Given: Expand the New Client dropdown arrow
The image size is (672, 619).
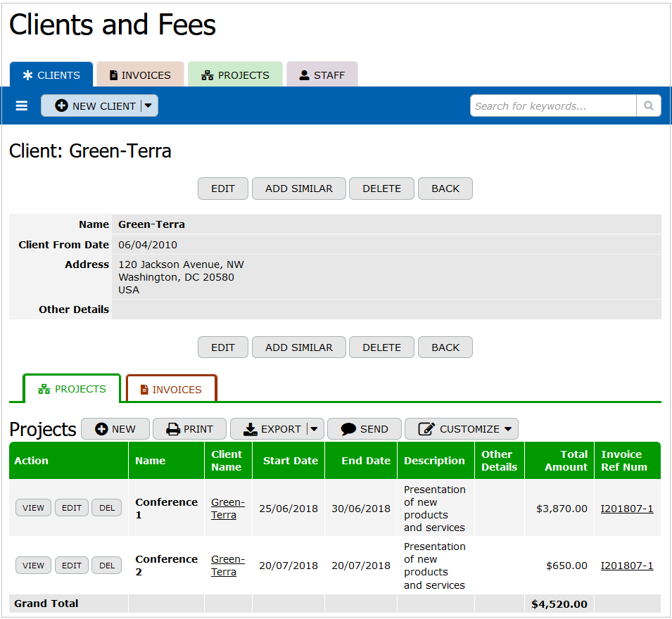Looking at the screenshot, I should point(148,106).
